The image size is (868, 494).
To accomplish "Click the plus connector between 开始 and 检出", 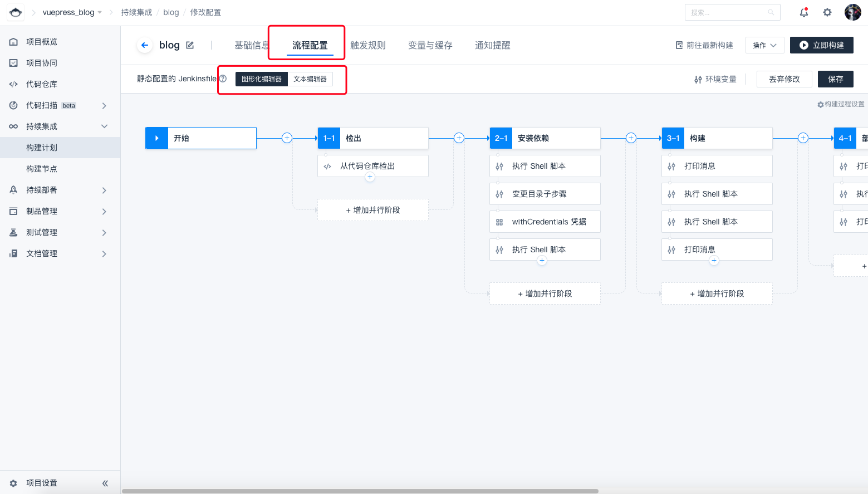I will point(287,138).
